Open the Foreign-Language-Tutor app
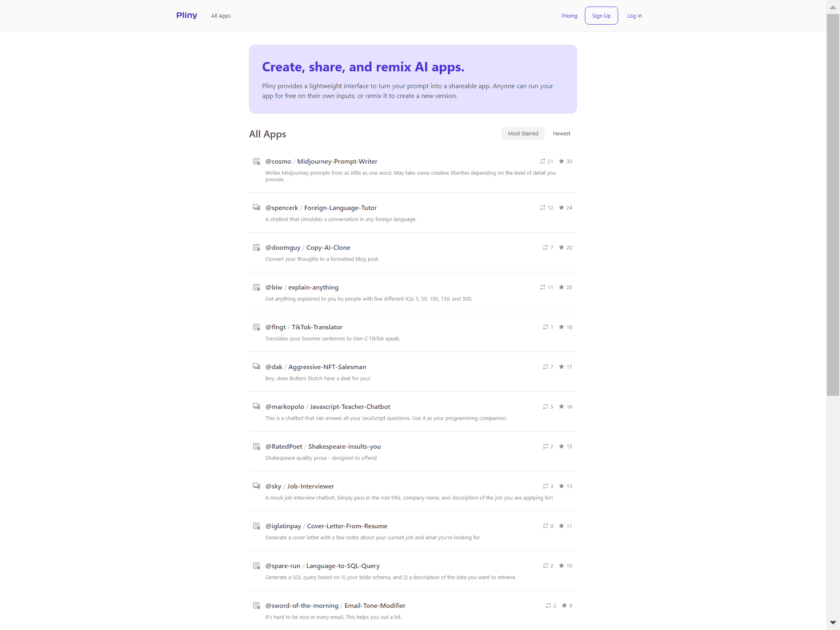The image size is (840, 630). click(x=340, y=208)
